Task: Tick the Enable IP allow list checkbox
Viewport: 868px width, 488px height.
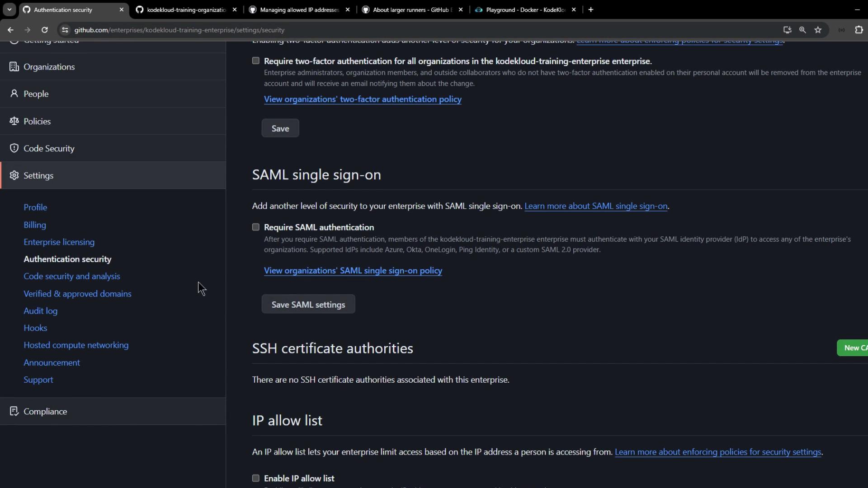Action: (x=256, y=478)
